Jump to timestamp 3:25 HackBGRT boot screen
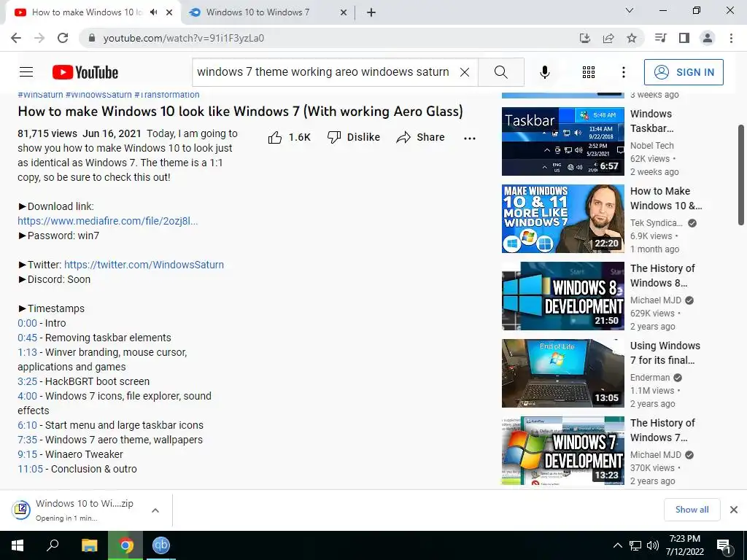This screenshot has height=560, width=747. point(27,381)
